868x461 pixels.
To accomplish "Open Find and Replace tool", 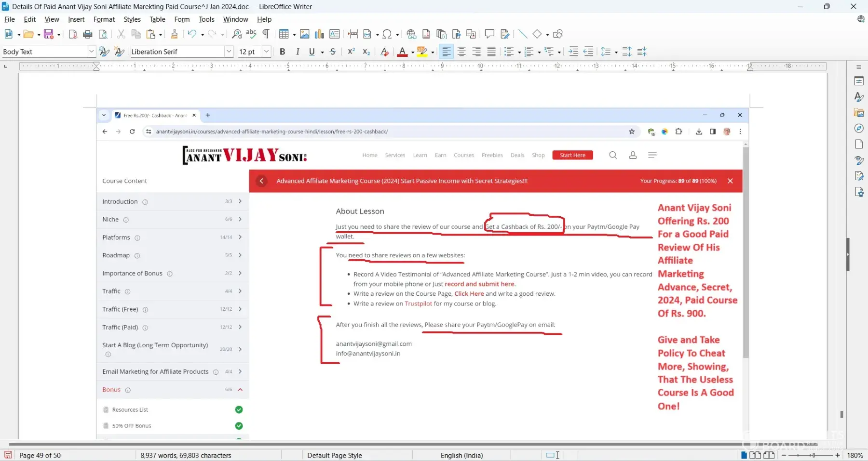I will click(236, 34).
